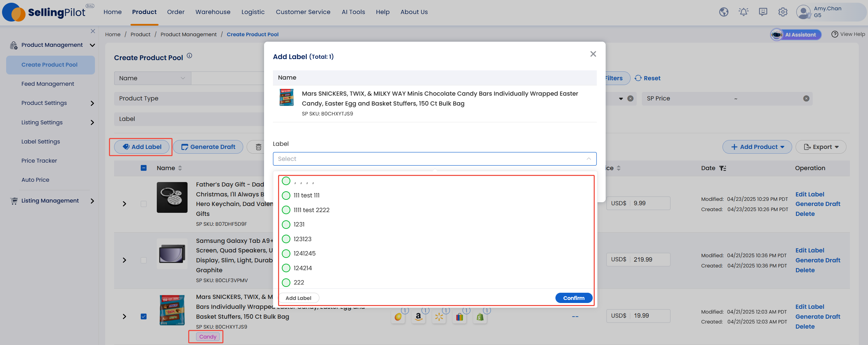Viewport: 868px width, 345px height.
Task: Sort by Name column arrows
Action: point(180,168)
